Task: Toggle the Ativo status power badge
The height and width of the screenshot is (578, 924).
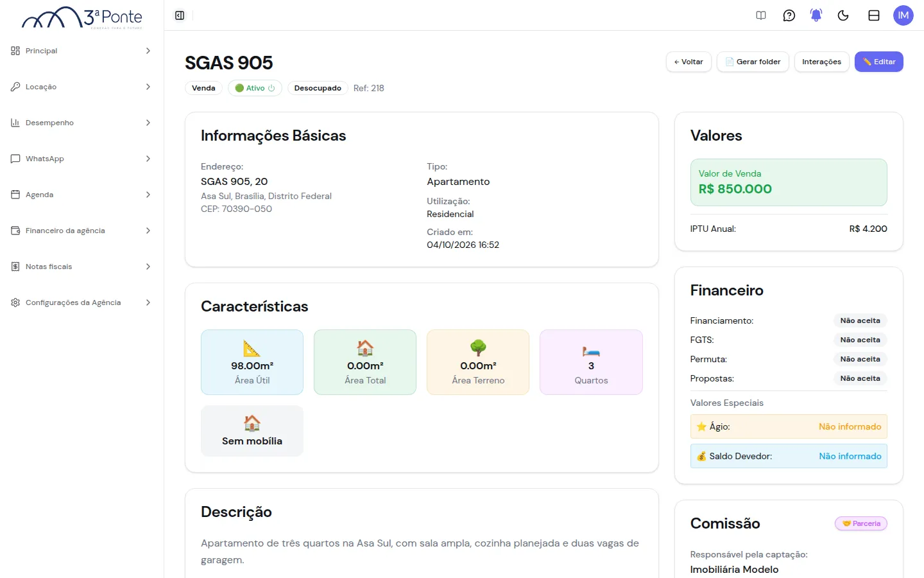Action: tap(255, 88)
